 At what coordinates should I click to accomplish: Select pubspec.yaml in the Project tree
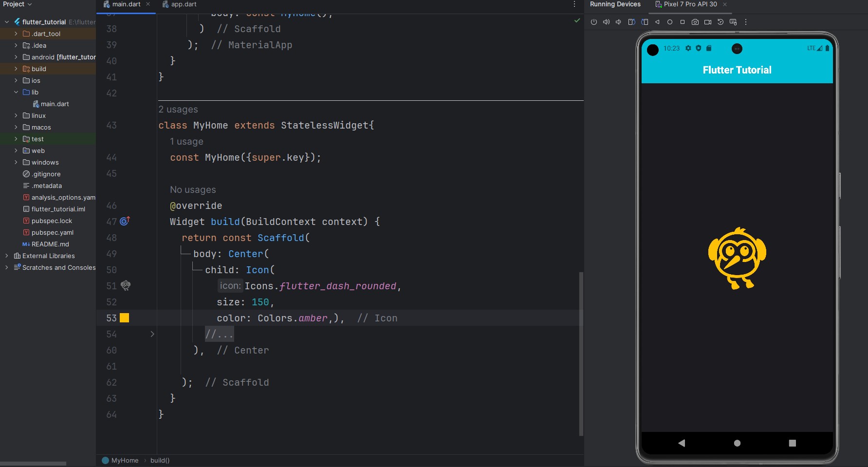tap(53, 232)
